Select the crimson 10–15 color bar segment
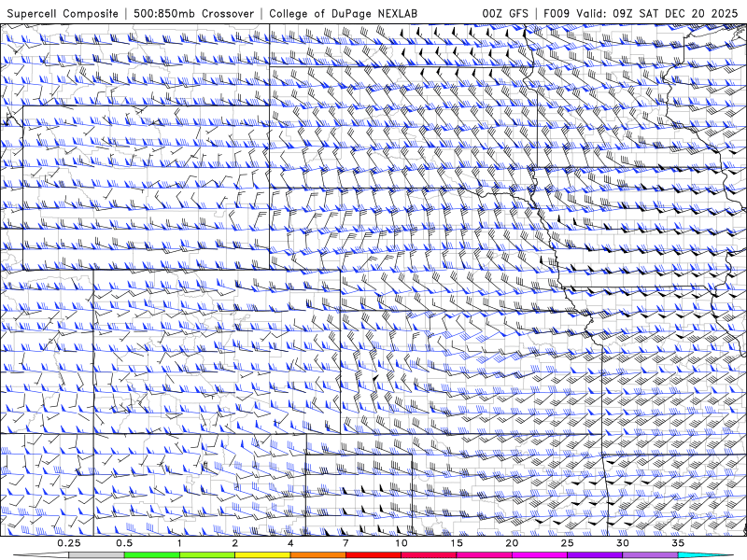 [x=429, y=555]
